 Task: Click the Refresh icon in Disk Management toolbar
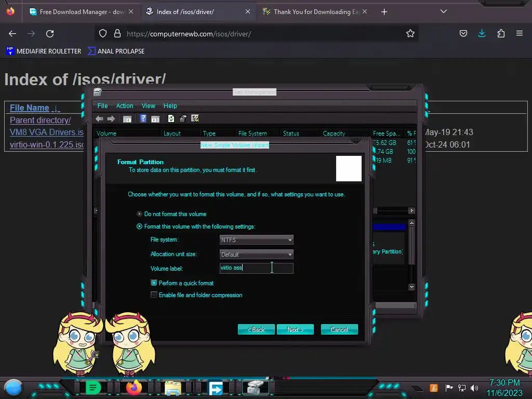[x=171, y=118]
